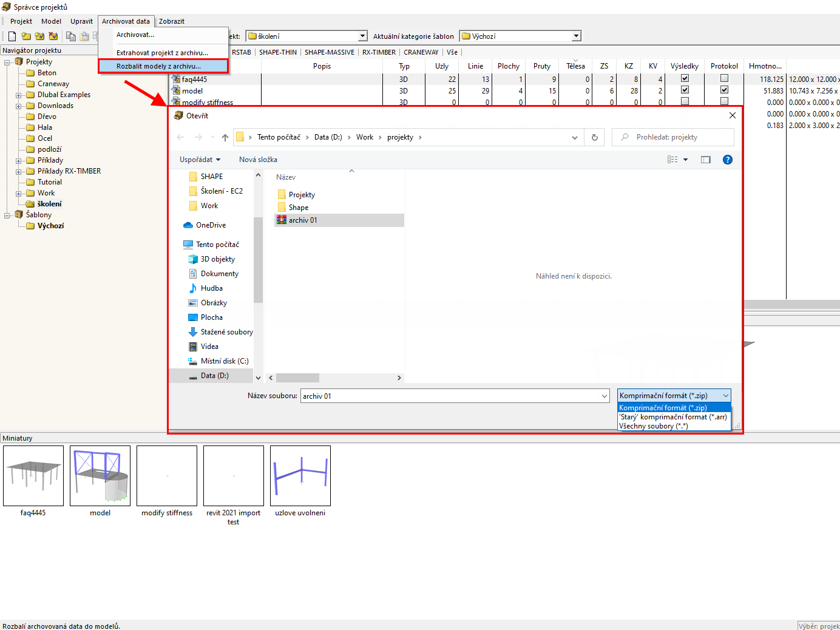Open the Projekty folder in file list
This screenshot has height=630, width=840.
click(x=296, y=195)
